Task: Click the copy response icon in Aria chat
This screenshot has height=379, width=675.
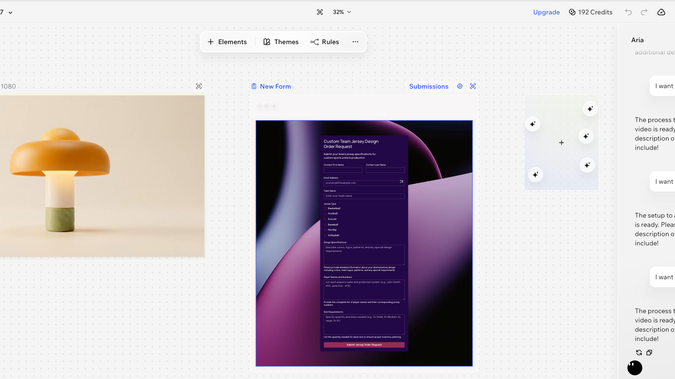Action: [x=649, y=352]
